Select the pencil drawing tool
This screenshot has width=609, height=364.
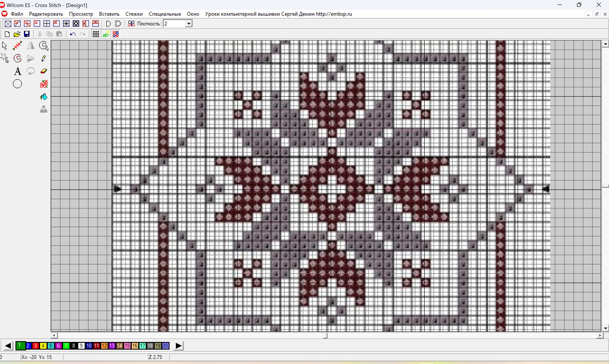click(x=44, y=58)
